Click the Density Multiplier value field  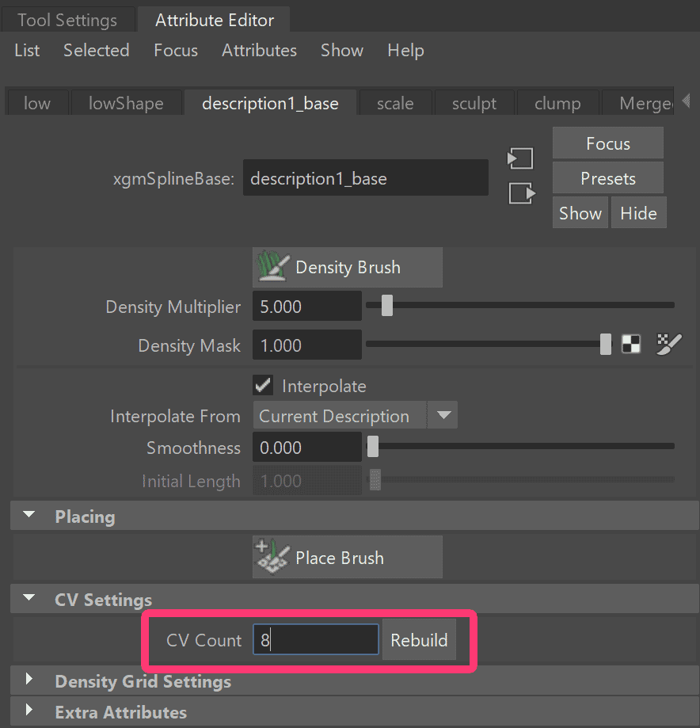pyautogui.click(x=306, y=307)
